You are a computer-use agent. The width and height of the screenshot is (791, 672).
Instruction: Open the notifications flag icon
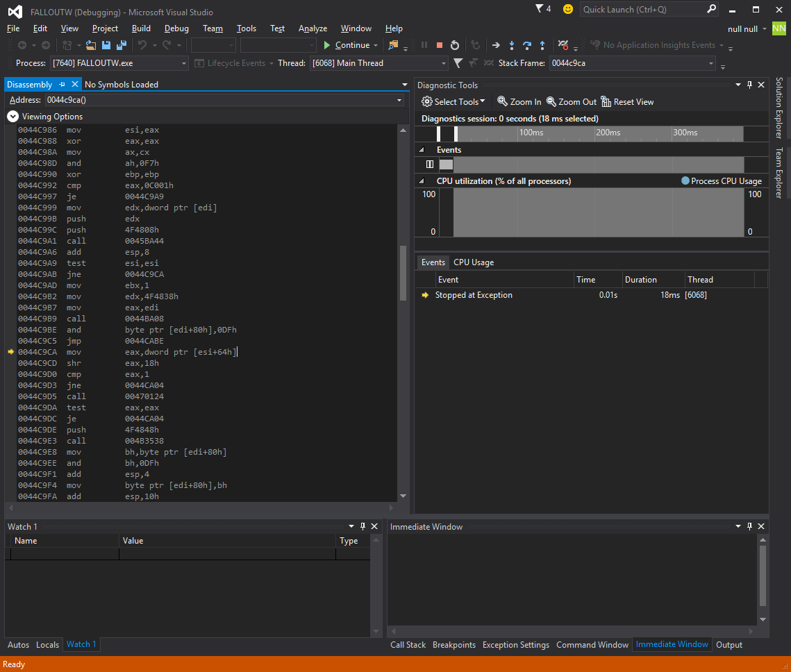click(540, 8)
